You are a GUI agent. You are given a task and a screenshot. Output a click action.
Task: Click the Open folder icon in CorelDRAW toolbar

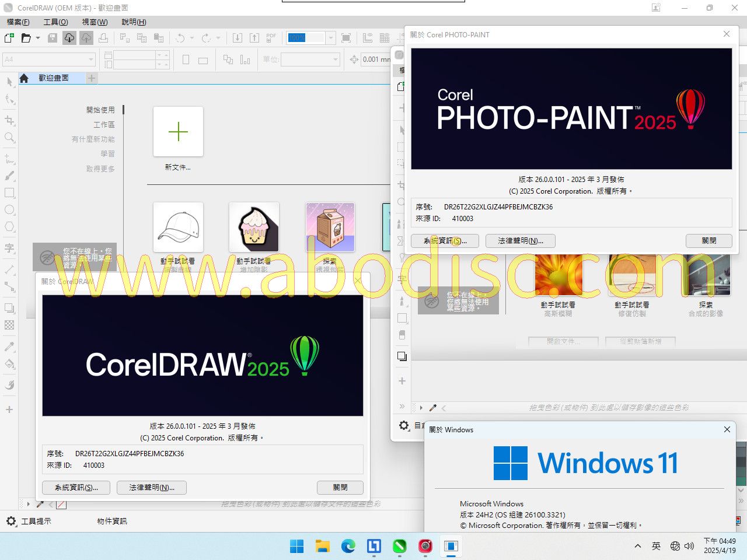(x=26, y=38)
